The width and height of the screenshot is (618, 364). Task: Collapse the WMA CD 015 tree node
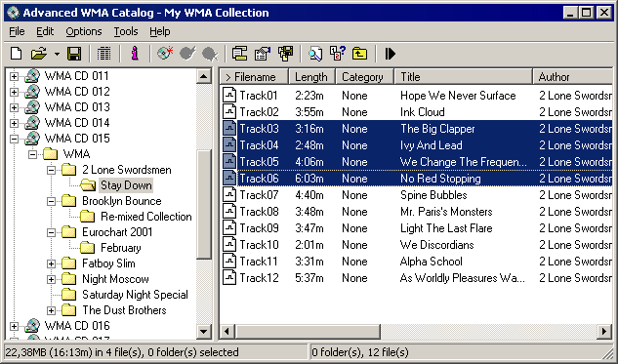coord(14,139)
